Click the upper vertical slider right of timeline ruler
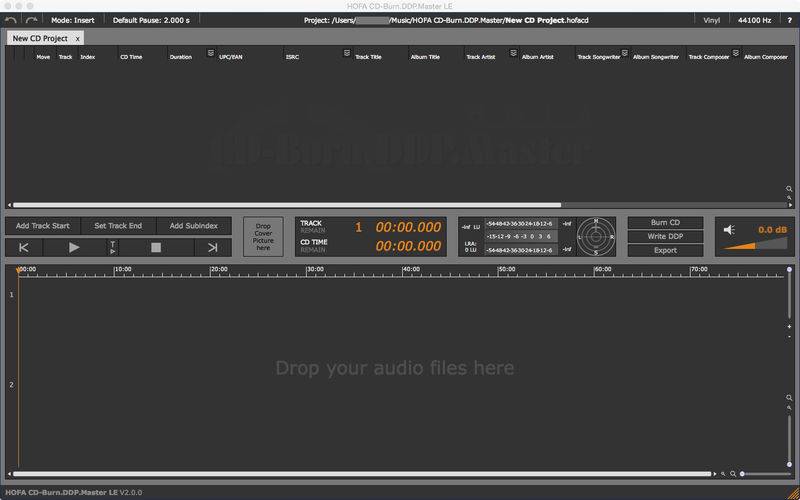 tap(789, 293)
